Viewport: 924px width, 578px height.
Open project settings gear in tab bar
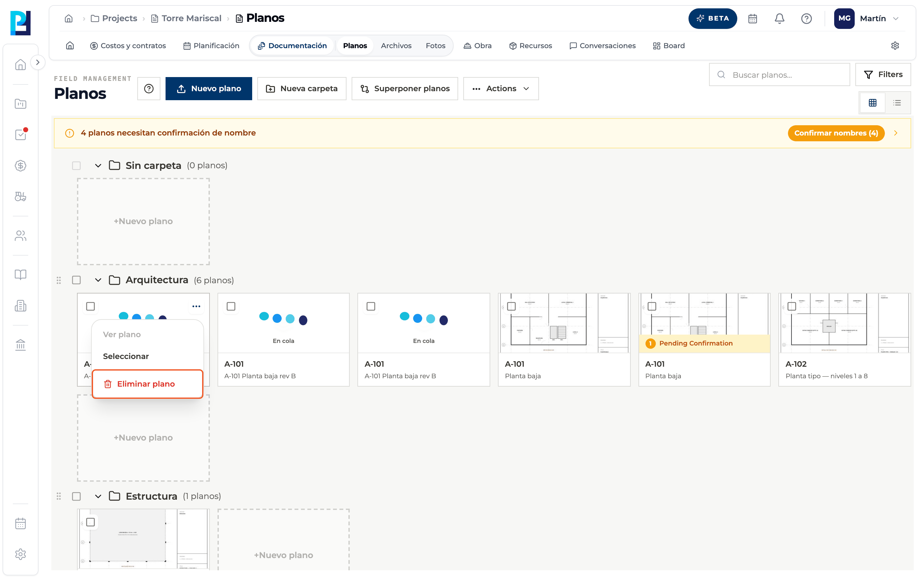point(894,46)
